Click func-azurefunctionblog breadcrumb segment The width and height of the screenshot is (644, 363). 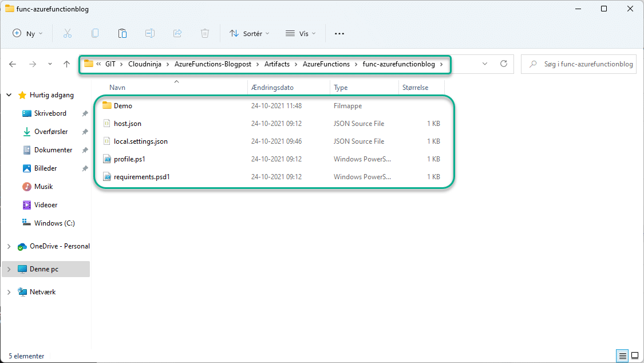pos(398,64)
